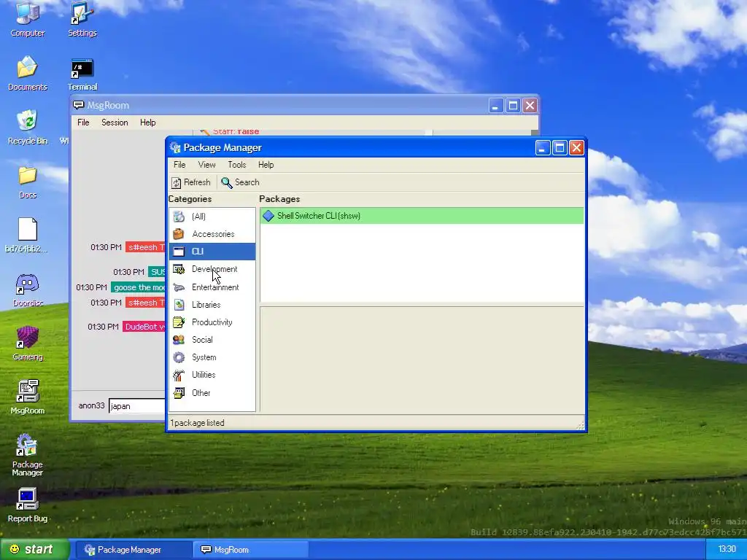
Task: Select the Social category
Action: click(x=212, y=340)
